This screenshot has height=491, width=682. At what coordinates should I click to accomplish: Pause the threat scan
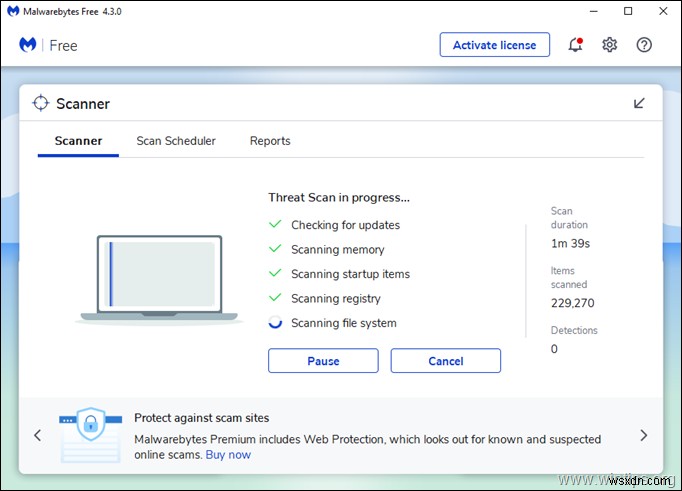pyautogui.click(x=323, y=361)
